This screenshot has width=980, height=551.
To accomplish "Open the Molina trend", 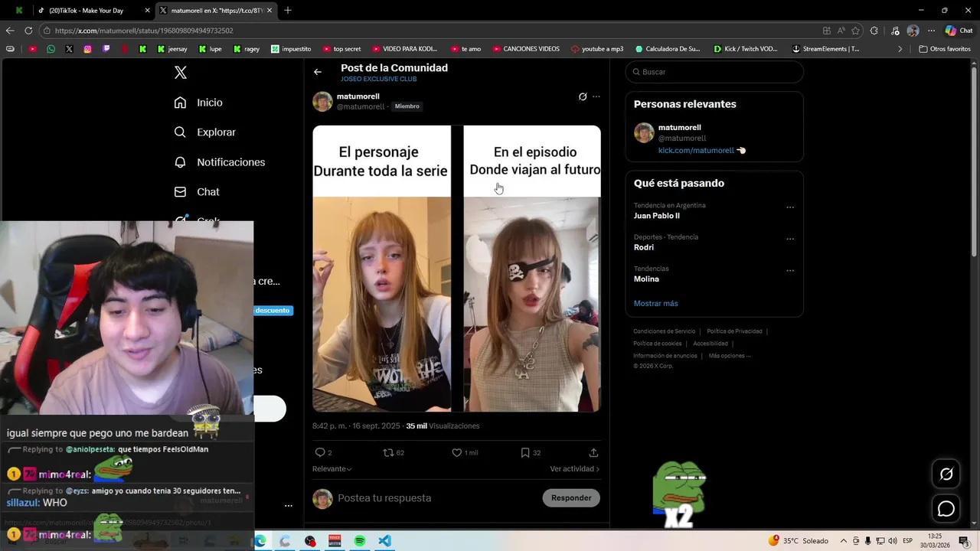I will point(646,279).
